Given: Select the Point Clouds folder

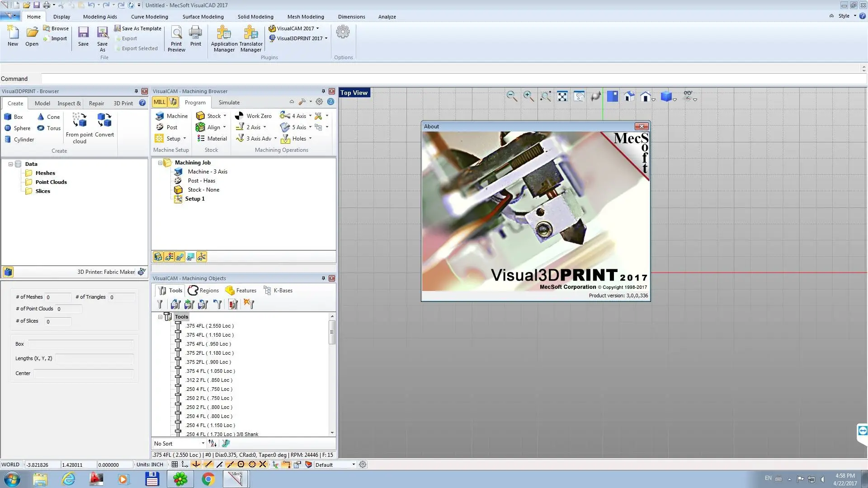Looking at the screenshot, I should pos(51,182).
